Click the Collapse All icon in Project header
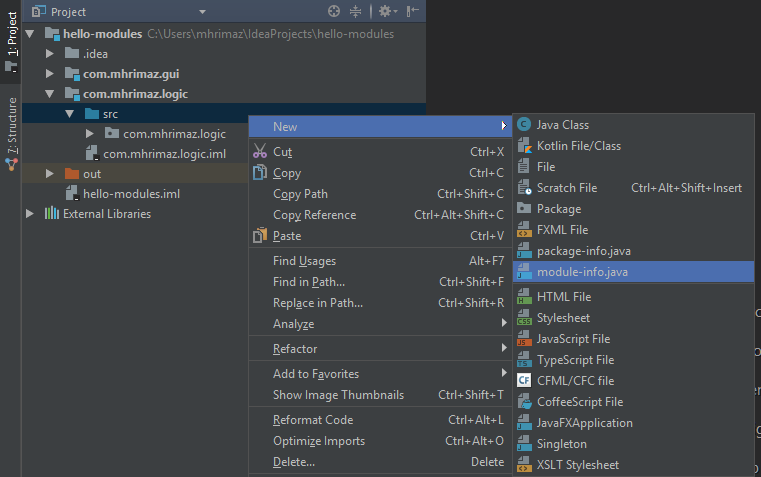The height and width of the screenshot is (477, 761). (356, 11)
